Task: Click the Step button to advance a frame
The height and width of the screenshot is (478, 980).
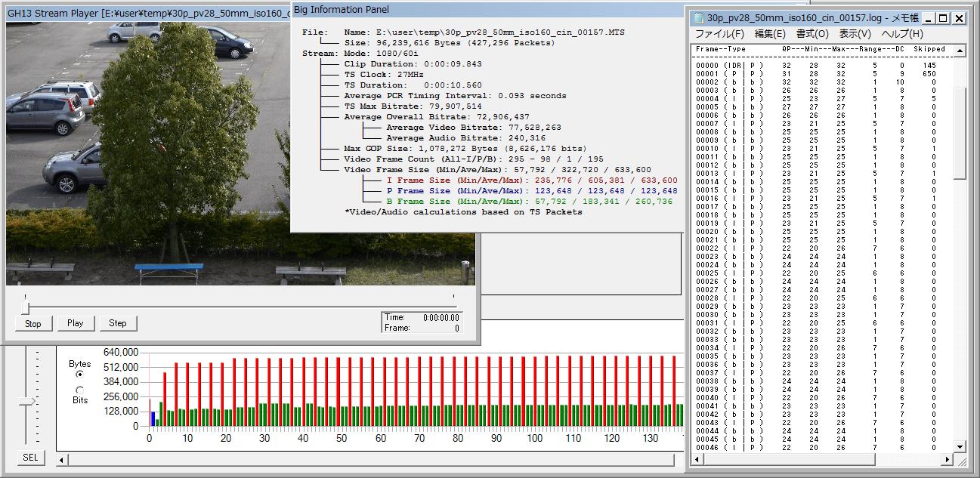Action: (118, 323)
